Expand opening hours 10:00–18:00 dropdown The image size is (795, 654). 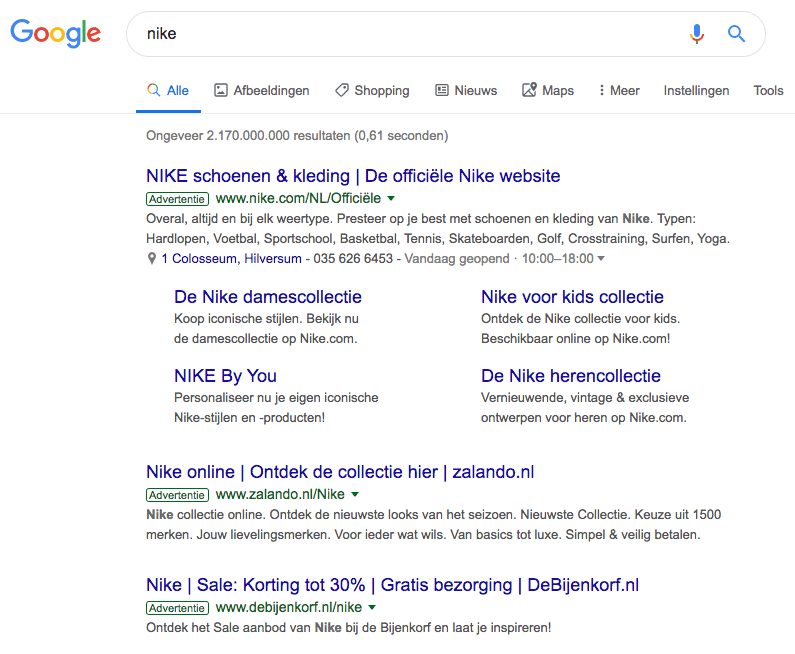click(600, 259)
